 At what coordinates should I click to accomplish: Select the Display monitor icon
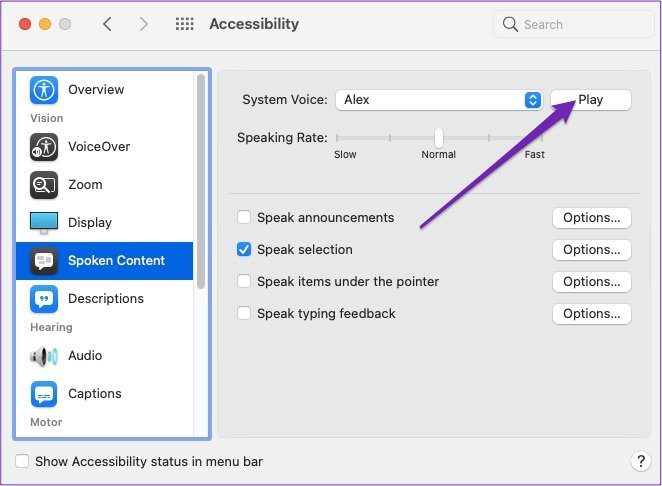pos(44,223)
